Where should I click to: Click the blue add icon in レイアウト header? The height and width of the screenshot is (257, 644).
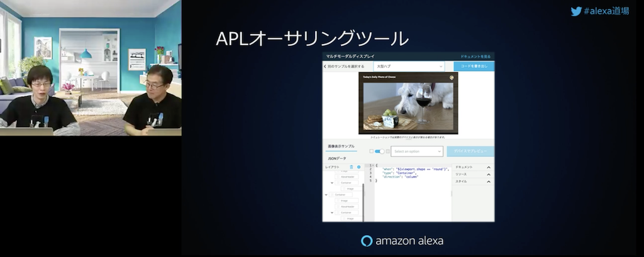(358, 167)
